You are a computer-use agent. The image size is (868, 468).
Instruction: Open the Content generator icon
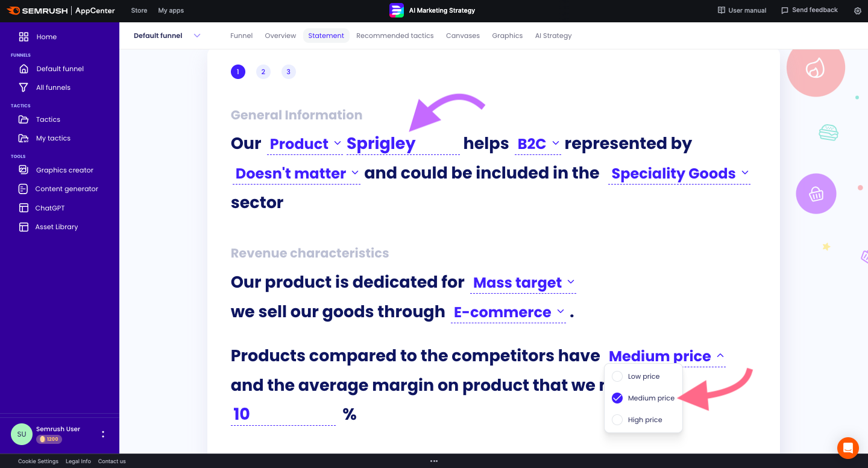coord(24,189)
